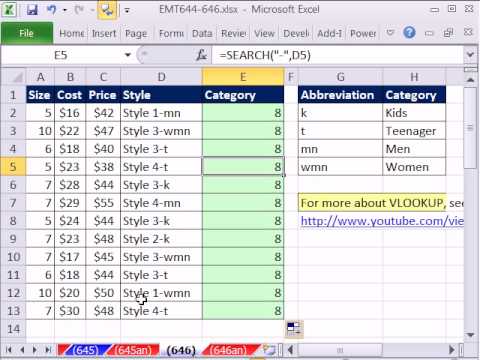Screen dimensions: 480x360
Task: Click the Kids category cell
Action: click(414, 113)
